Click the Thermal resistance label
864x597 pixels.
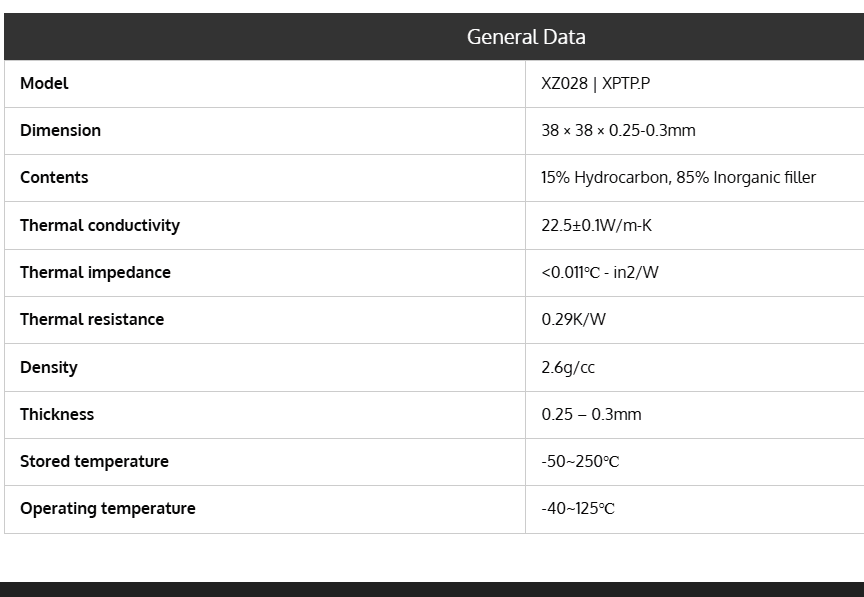click(92, 320)
